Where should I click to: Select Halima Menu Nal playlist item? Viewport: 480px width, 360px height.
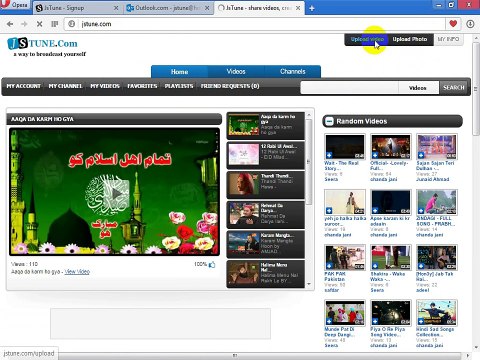coord(266,274)
